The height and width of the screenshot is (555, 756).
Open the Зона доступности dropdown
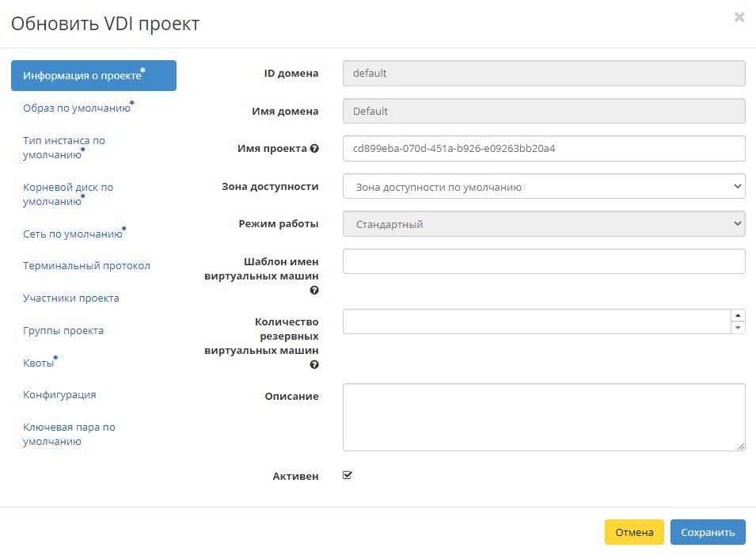click(x=544, y=187)
